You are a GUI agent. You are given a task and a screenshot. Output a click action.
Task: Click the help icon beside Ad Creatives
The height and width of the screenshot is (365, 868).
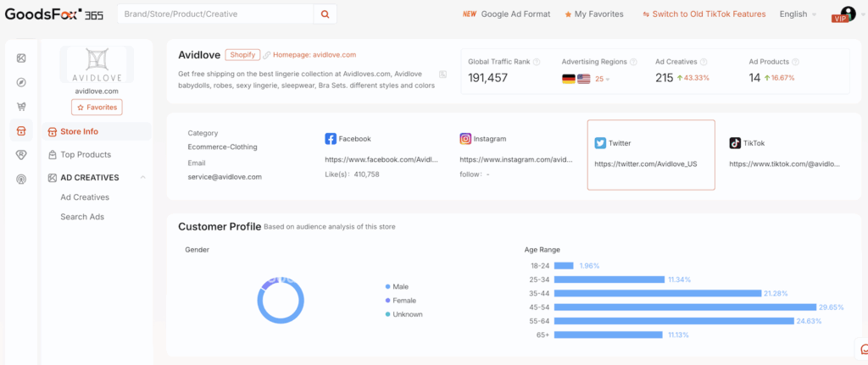pyautogui.click(x=703, y=62)
